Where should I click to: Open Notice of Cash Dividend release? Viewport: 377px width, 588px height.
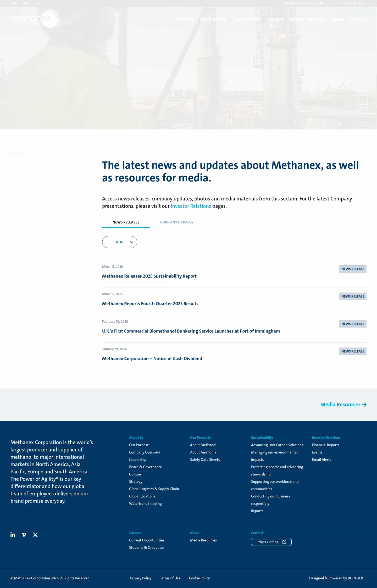pyautogui.click(x=152, y=359)
